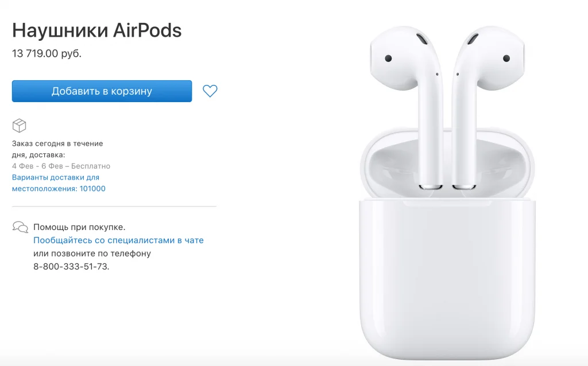The height and width of the screenshot is (366, 588).
Task: Click the silver tip of left AirPod stem
Action: click(431, 186)
